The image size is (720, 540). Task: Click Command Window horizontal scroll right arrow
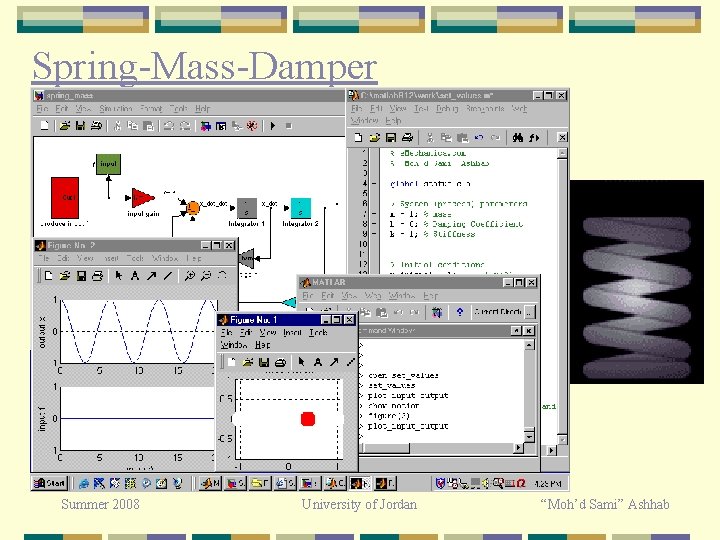pyautogui.click(x=518, y=447)
